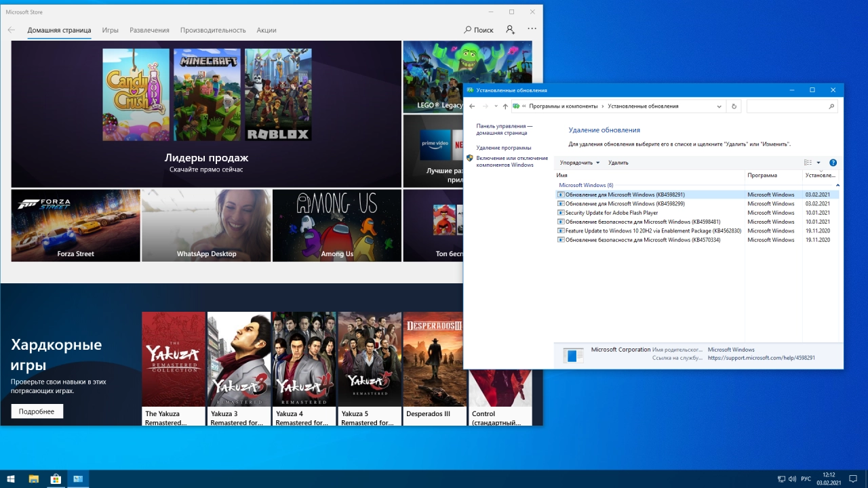Viewport: 868px width, 488px height.
Task: Switch to the Развлечения tab
Action: pos(149,30)
